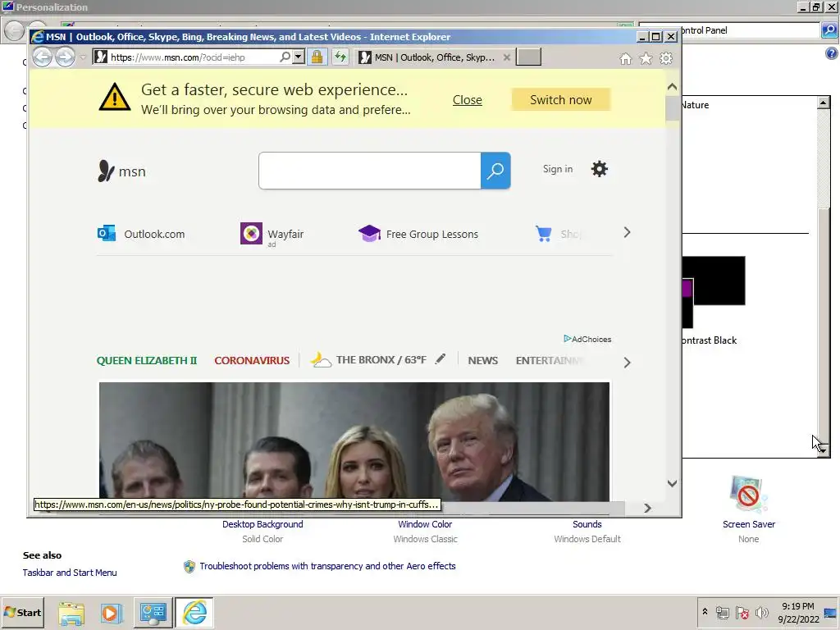Expand more news categories chevron
Viewport: 840px width, 630px height.
coord(627,363)
